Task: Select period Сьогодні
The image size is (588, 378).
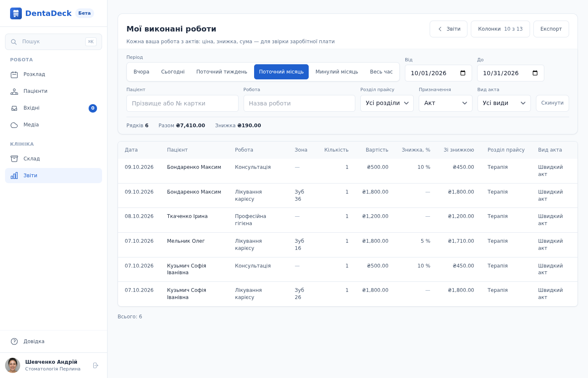Action: [x=173, y=72]
